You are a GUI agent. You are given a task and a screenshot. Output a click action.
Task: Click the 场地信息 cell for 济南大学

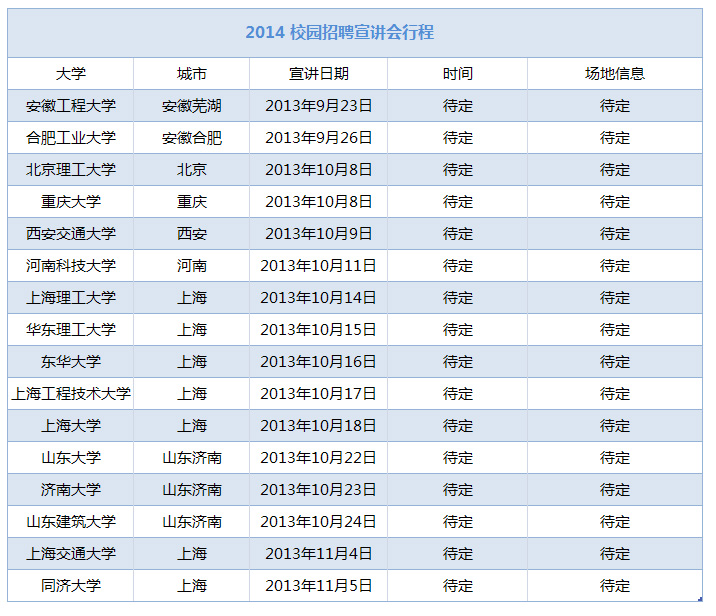coord(615,490)
